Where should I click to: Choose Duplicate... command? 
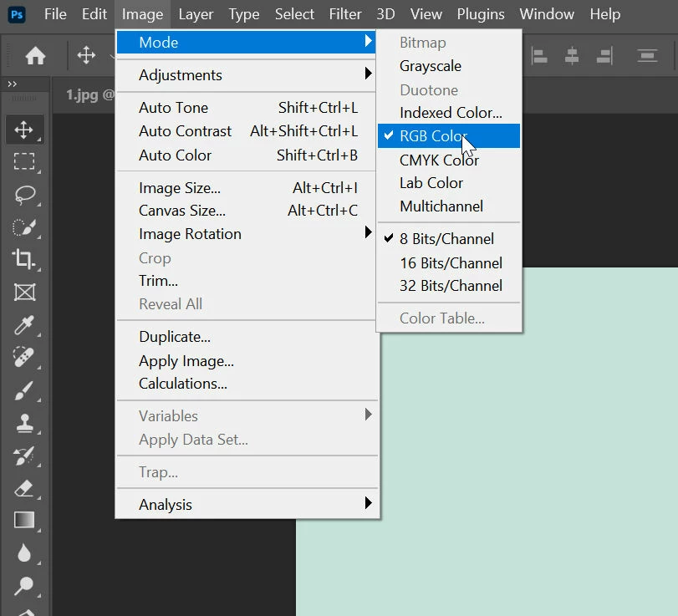[x=246, y=337]
